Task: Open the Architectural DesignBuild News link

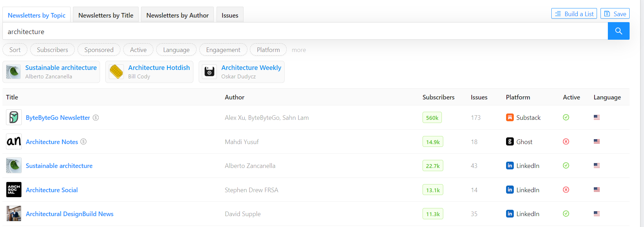Action: [x=69, y=214]
